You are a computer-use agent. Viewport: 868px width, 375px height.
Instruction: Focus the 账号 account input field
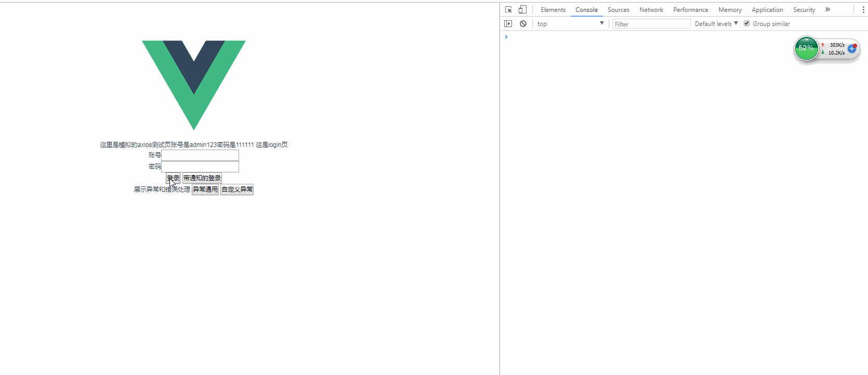click(200, 155)
